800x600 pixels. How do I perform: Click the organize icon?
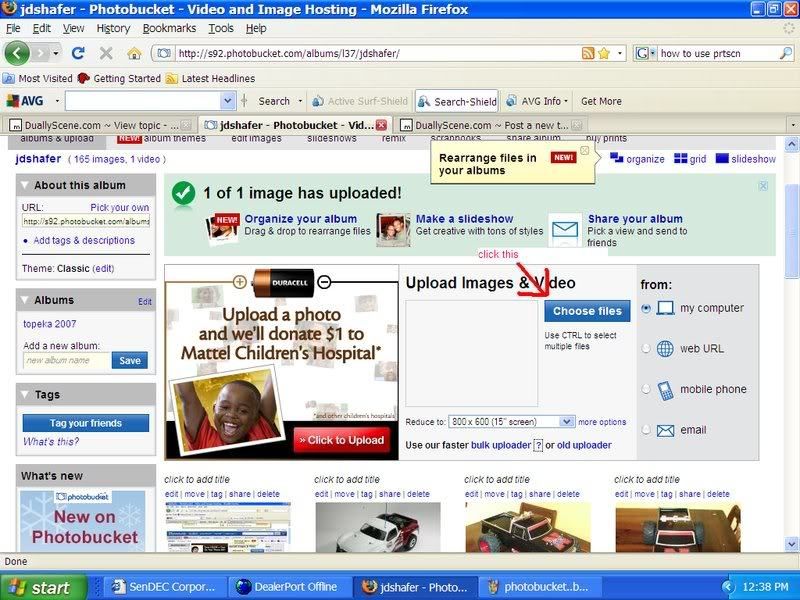[616, 159]
